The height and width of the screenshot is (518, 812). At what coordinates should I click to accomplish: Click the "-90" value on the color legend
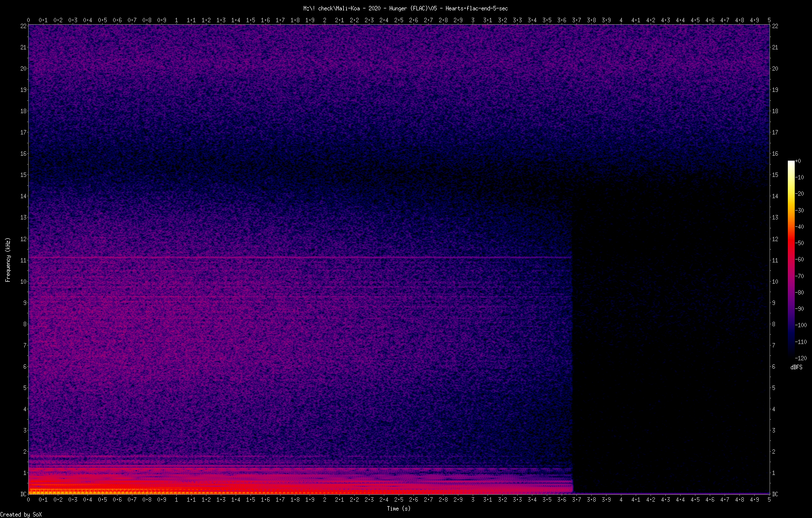pos(799,309)
